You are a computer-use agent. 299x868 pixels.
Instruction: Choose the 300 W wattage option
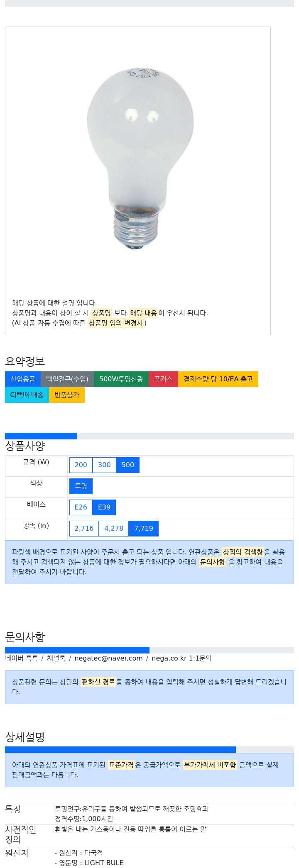104,465
